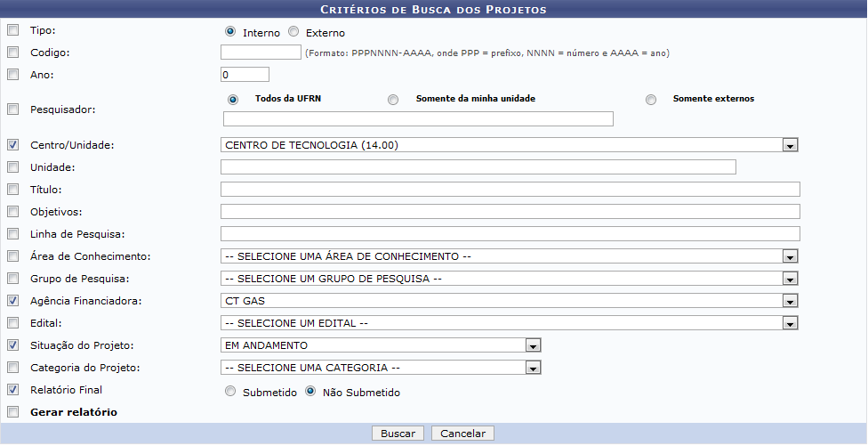Check the Ano filter checkbox
This screenshot has width=868, height=446.
(x=12, y=75)
